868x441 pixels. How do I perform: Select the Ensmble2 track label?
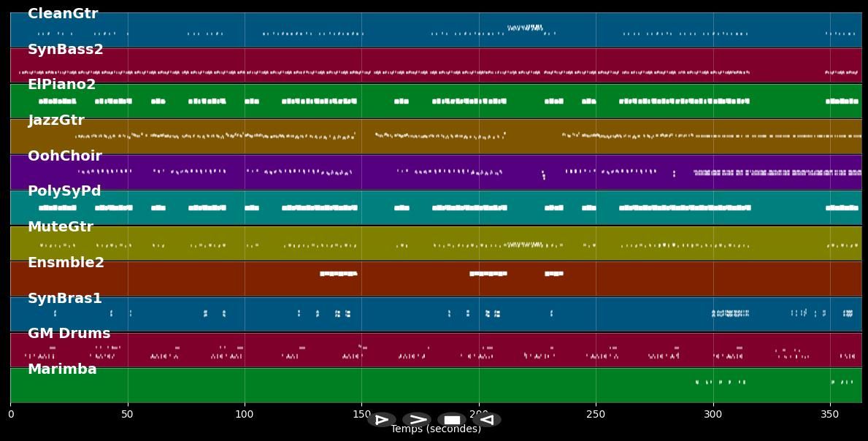66,263
